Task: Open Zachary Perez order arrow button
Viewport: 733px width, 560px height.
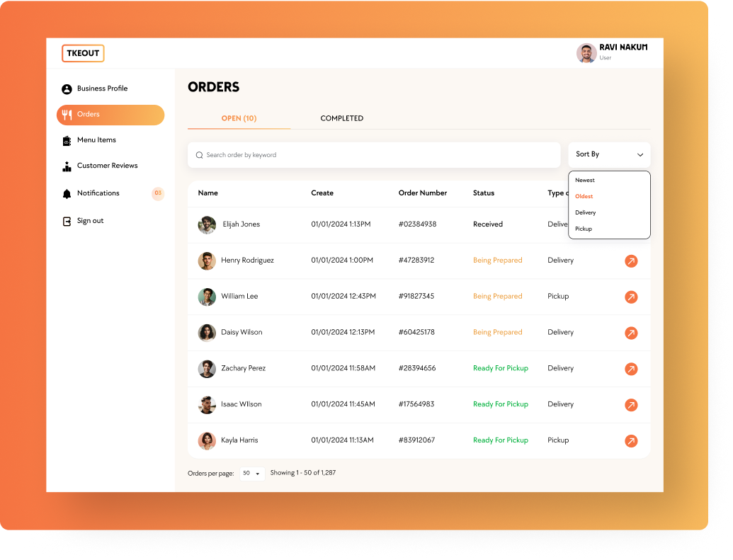Action: (631, 369)
